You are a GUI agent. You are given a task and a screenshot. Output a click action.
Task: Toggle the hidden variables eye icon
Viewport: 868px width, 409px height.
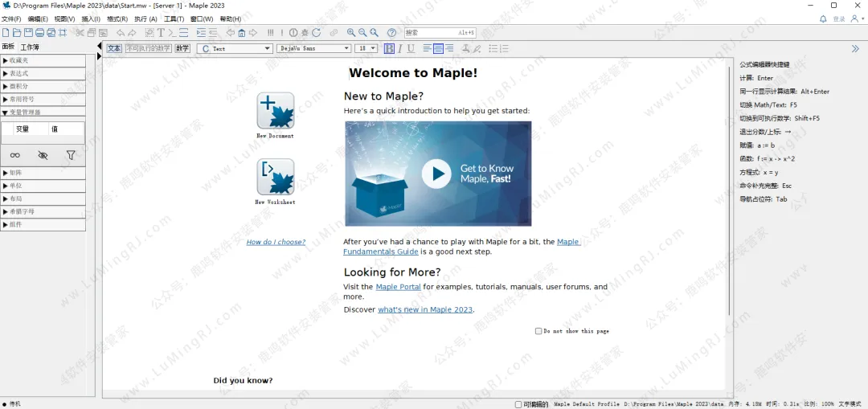[x=43, y=155]
